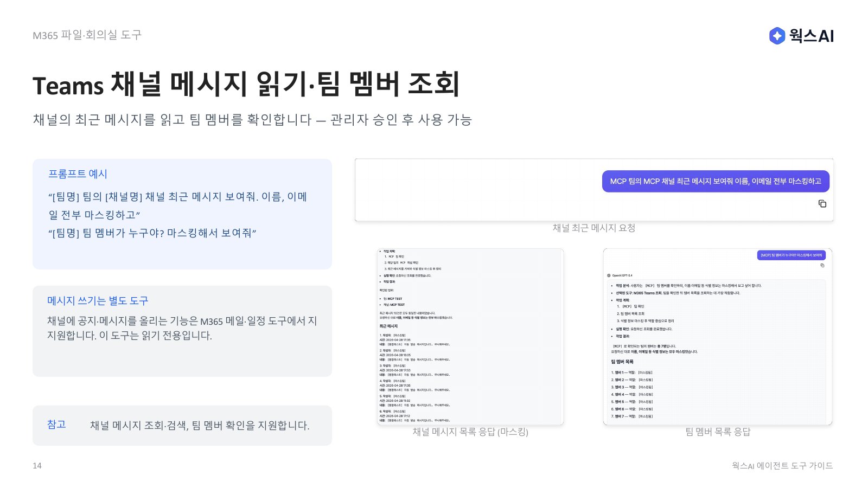Click the 채널 메시지 목록 응답 (마스킹) caption
The width and height of the screenshot is (868, 488).
coord(470,432)
